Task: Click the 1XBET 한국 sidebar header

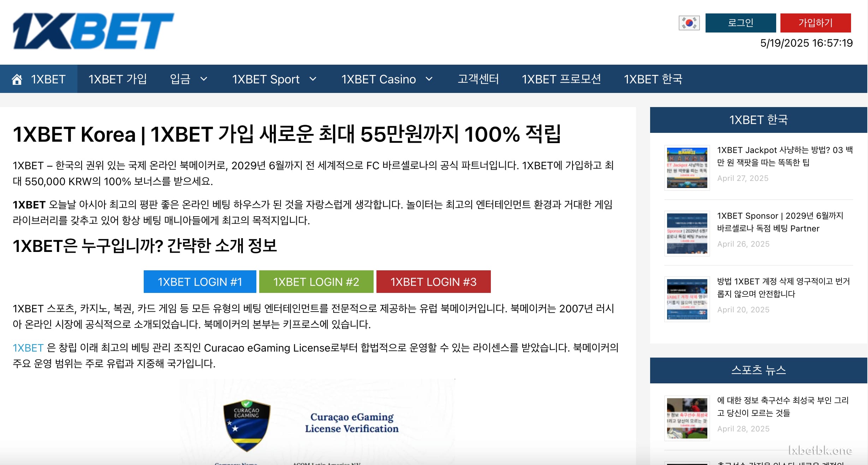Action: pyautogui.click(x=759, y=120)
